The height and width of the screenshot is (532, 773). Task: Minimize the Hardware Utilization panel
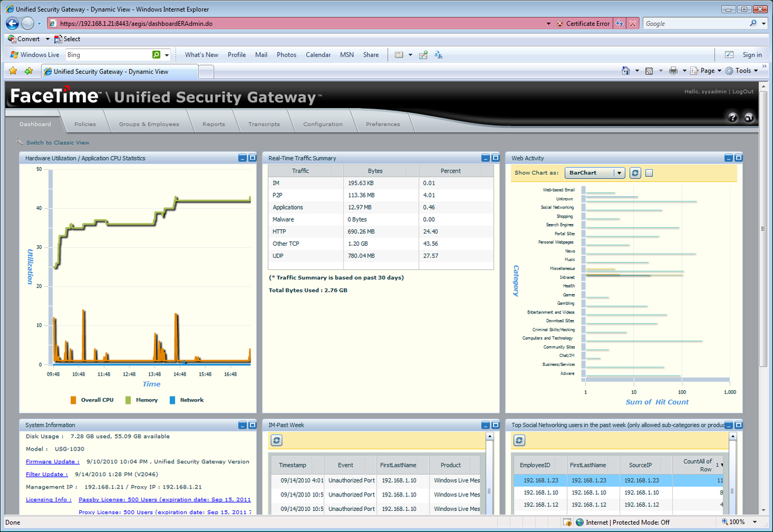[x=242, y=158]
